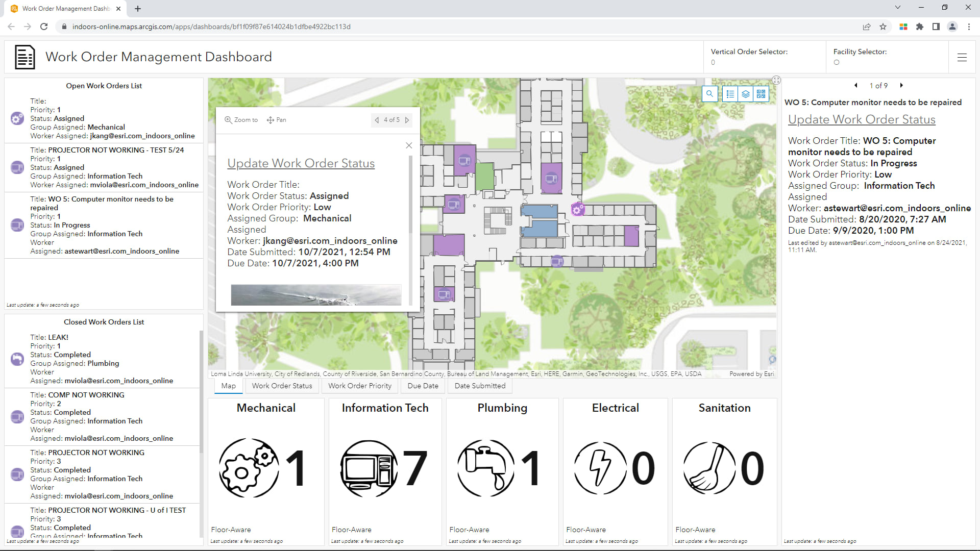This screenshot has width=980, height=551.
Task: Click the Pan popup action
Action: click(276, 120)
